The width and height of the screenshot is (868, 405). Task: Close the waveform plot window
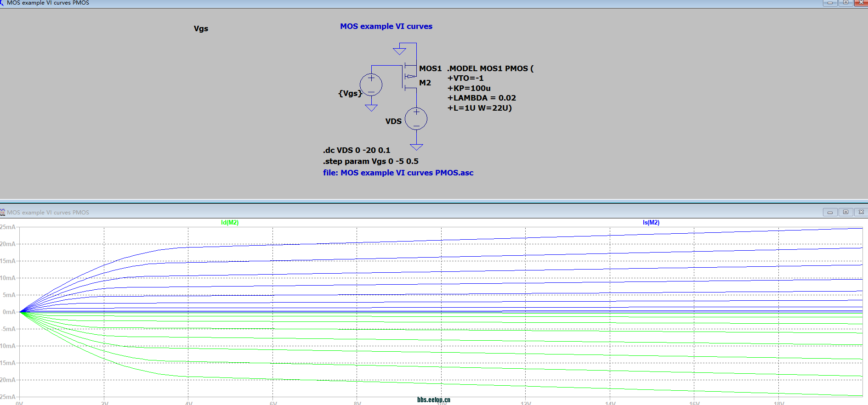(861, 212)
